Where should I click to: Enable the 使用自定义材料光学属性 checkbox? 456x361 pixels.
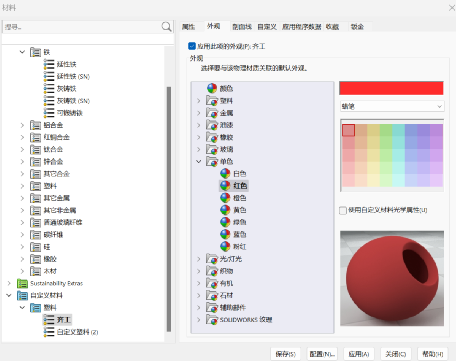[x=343, y=210]
